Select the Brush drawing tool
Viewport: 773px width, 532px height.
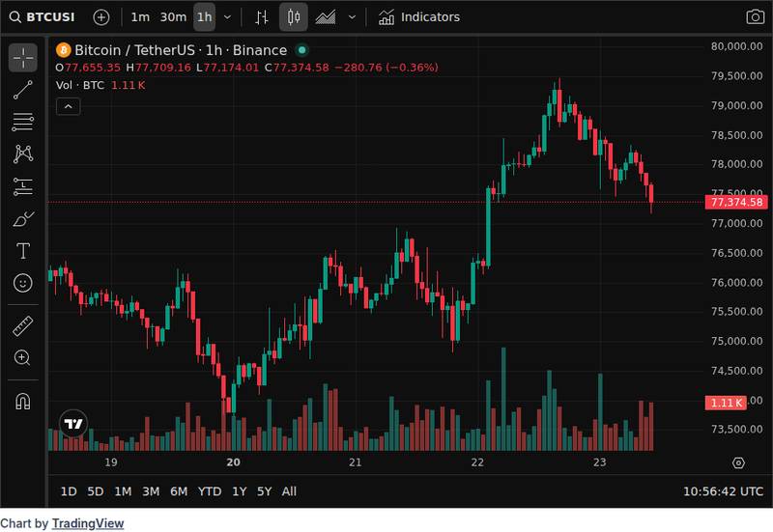pos(22,219)
